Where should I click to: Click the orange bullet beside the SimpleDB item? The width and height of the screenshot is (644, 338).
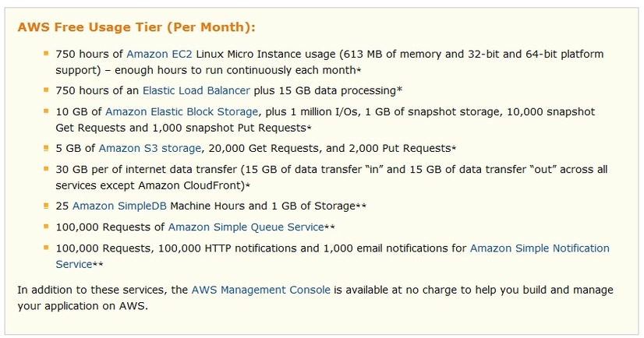46,206
